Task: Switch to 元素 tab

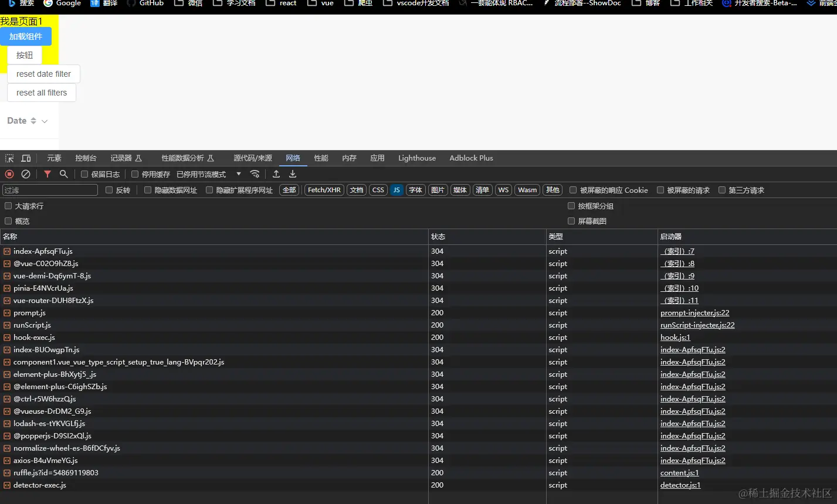Action: point(54,158)
